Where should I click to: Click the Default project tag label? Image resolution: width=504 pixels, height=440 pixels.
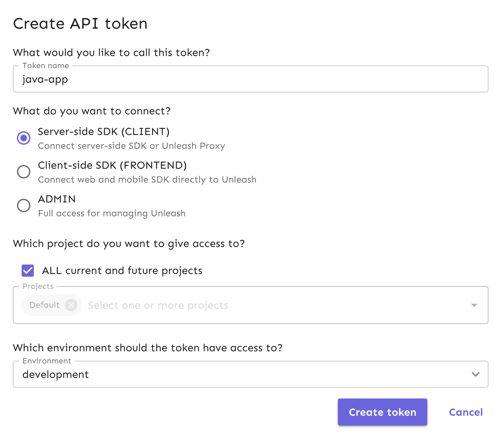tap(44, 305)
